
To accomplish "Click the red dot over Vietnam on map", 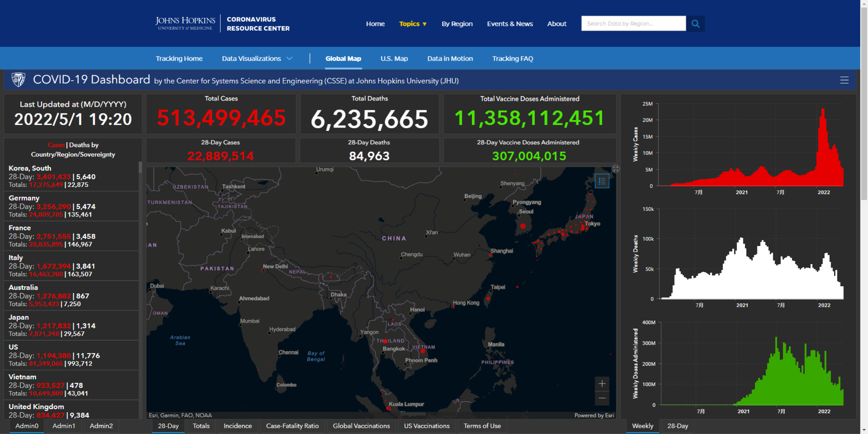I will tap(422, 351).
